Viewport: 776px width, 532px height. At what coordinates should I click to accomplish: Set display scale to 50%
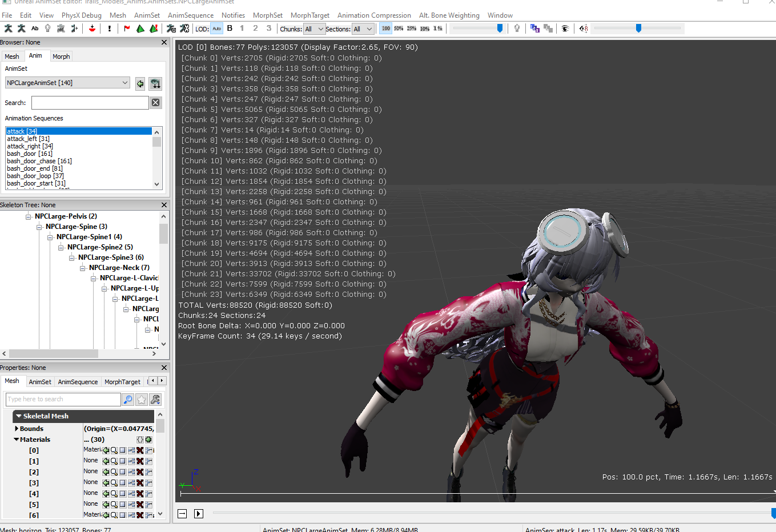[x=399, y=29]
